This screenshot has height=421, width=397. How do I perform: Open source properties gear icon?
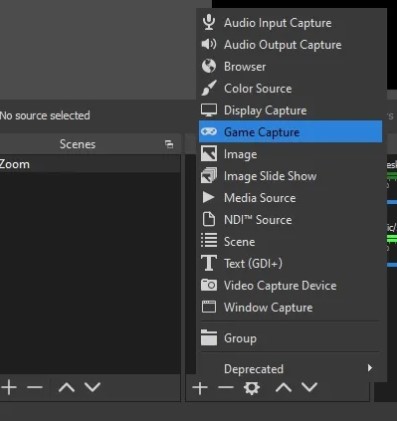point(252,388)
